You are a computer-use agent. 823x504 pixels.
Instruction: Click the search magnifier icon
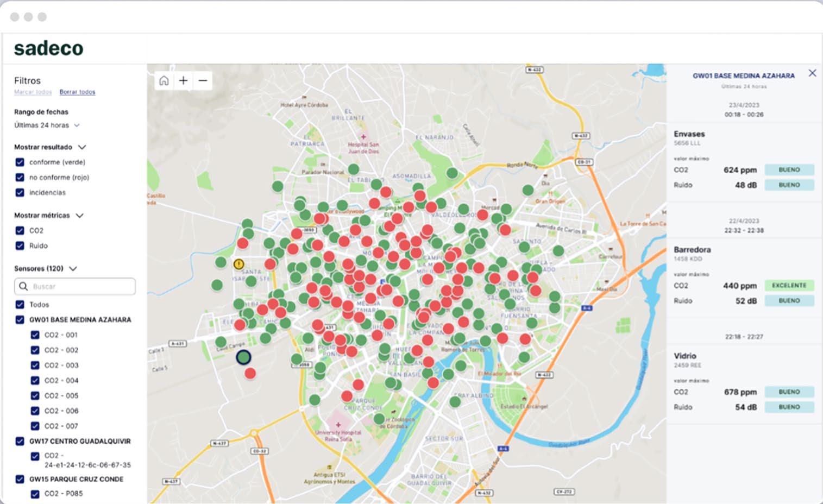tap(23, 286)
